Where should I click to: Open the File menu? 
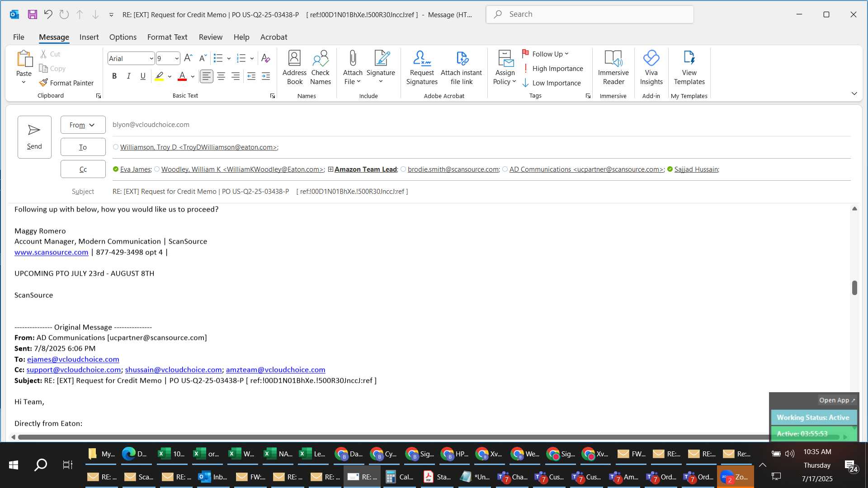click(x=19, y=37)
